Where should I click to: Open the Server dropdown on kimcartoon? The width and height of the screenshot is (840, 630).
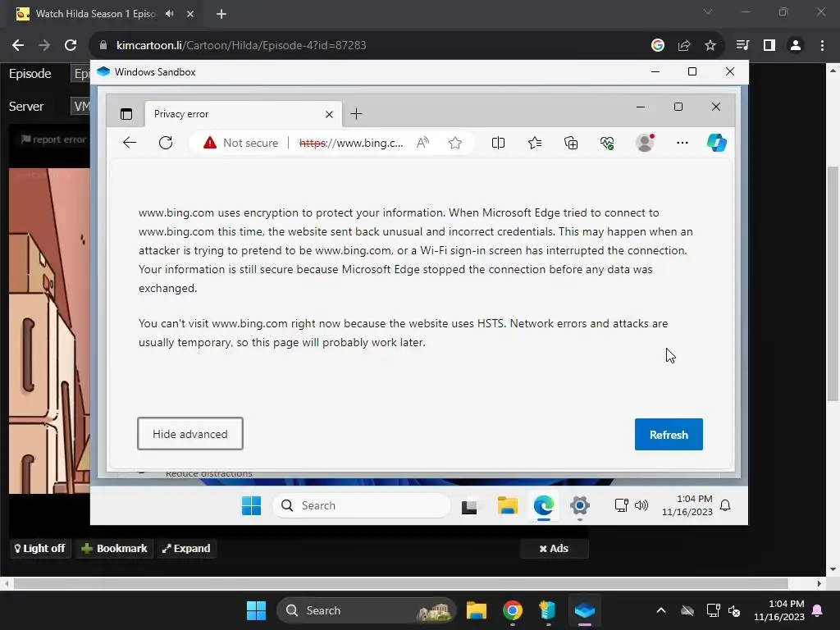pyautogui.click(x=80, y=106)
